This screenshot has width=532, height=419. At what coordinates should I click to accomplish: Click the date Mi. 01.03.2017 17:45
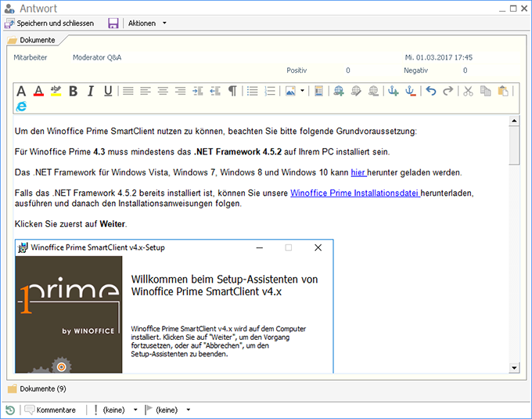pyautogui.click(x=438, y=57)
